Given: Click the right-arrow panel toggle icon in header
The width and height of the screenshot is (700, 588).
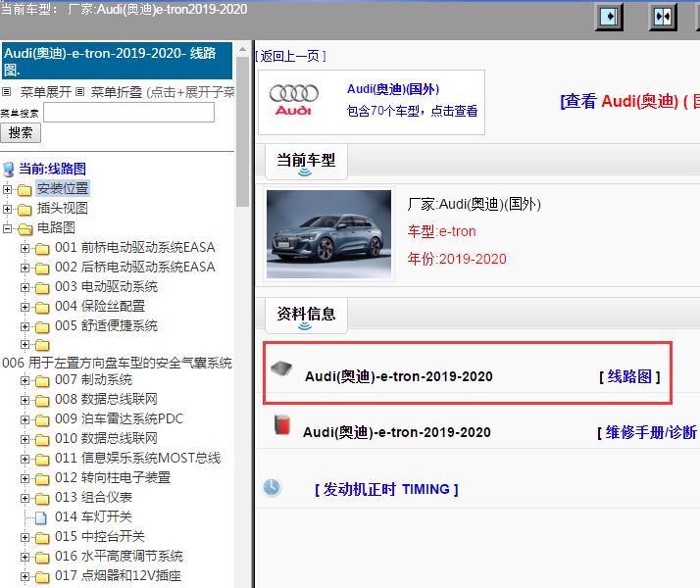Looking at the screenshot, I should pyautogui.click(x=609, y=18).
